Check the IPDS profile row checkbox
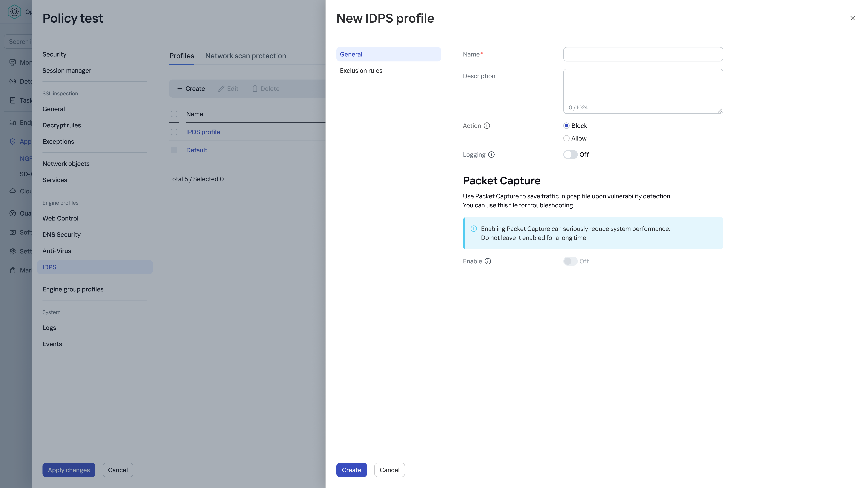The width and height of the screenshot is (868, 488). 174,132
